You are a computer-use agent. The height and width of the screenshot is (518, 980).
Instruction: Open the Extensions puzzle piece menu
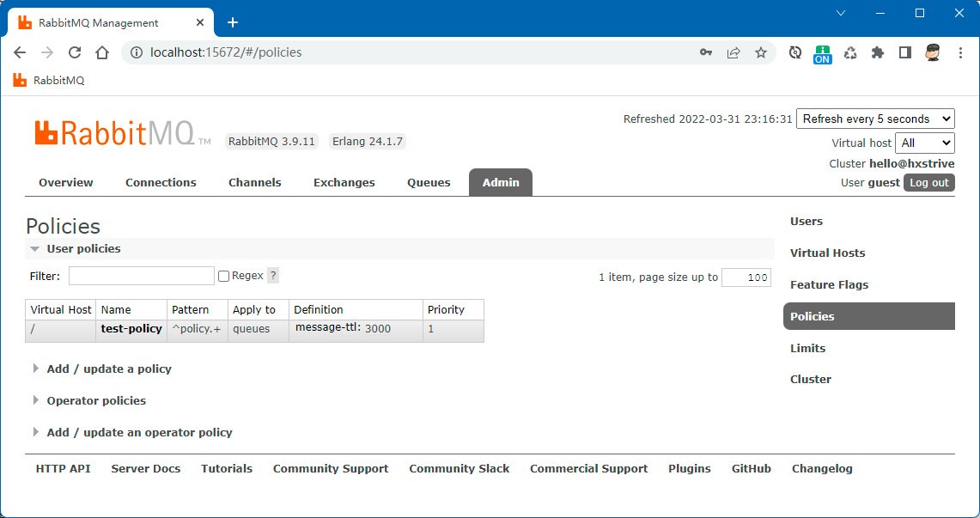tap(878, 52)
